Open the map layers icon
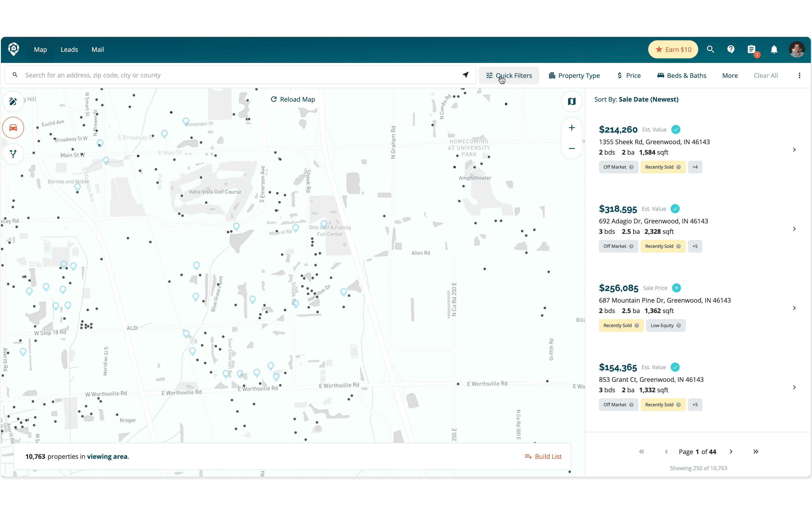 coord(572,101)
